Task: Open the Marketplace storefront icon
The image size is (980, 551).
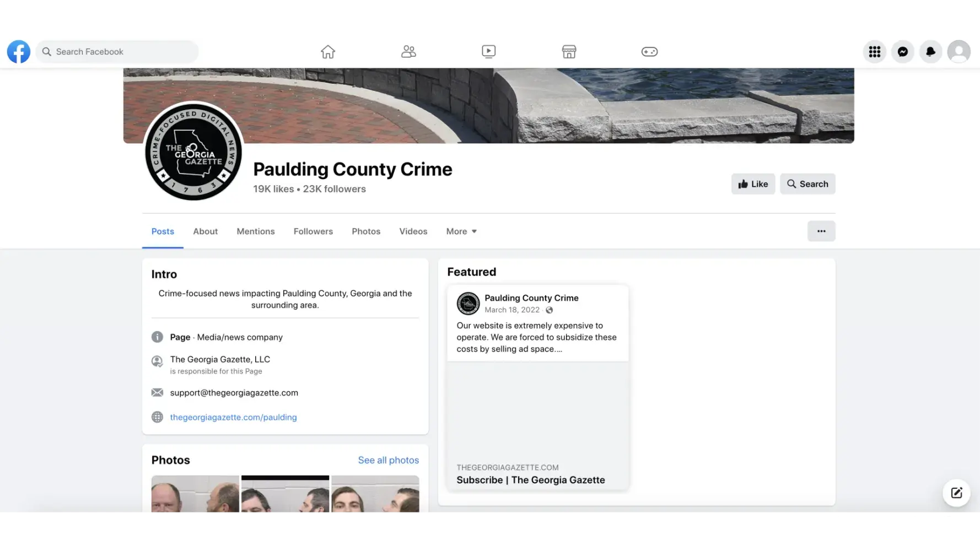Action: tap(569, 52)
